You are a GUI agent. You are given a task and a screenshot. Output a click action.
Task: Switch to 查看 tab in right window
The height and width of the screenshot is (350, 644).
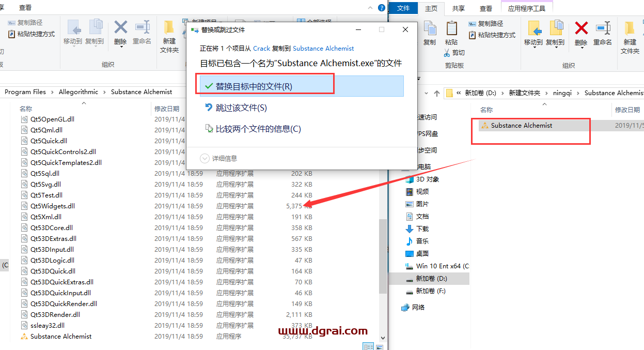click(486, 8)
